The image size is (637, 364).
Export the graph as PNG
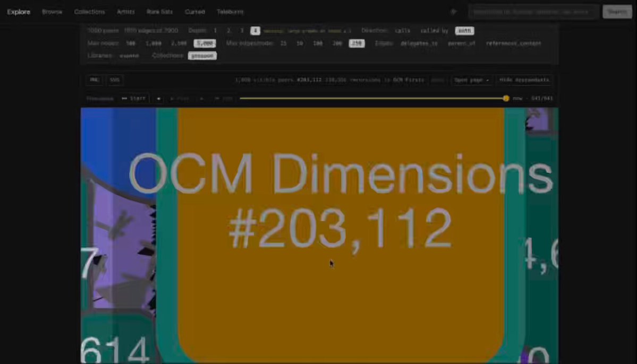94,80
